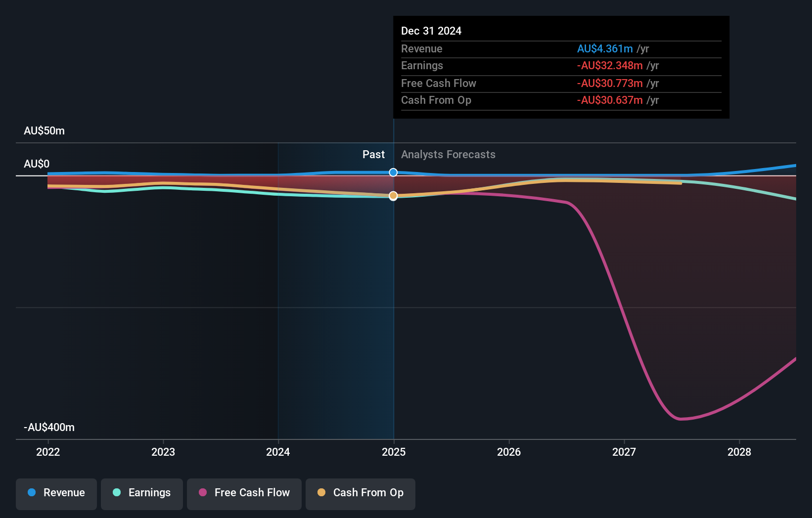Click the -AU$400m y-axis label
The image size is (812, 518).
49,428
